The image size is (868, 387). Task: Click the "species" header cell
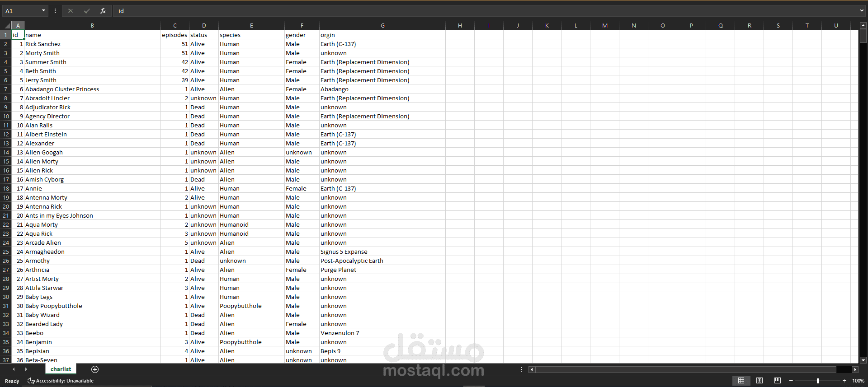tap(251, 35)
